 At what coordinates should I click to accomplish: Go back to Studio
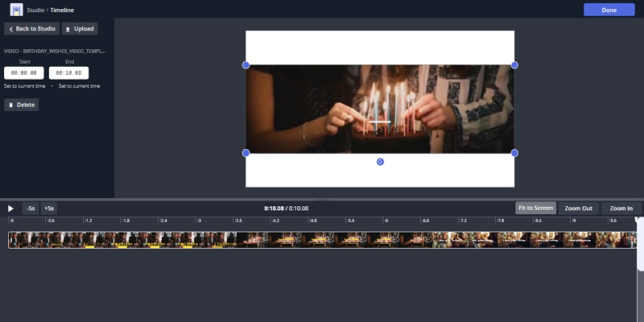pos(31,29)
